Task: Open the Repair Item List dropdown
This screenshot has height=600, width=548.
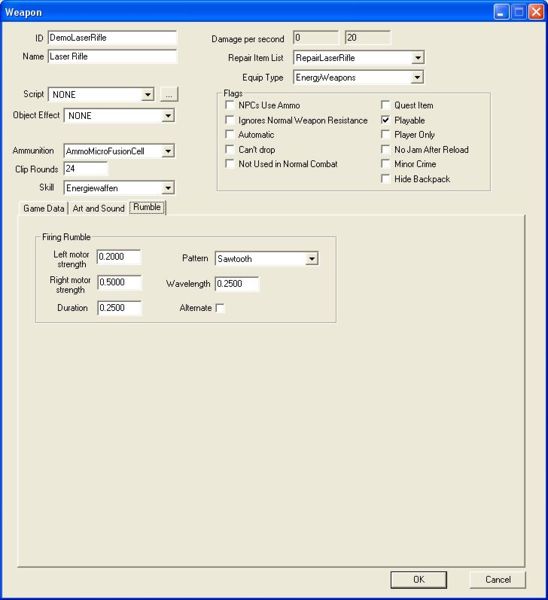Action: coord(418,58)
